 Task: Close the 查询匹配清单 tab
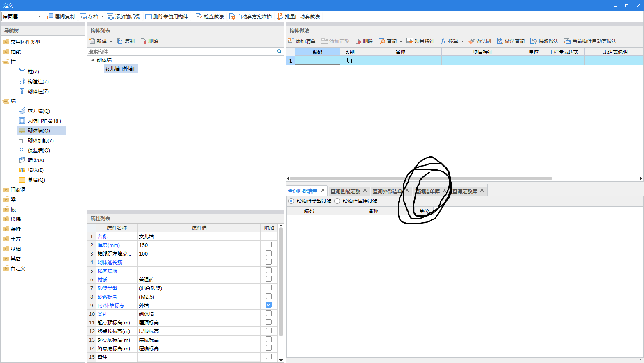click(323, 190)
